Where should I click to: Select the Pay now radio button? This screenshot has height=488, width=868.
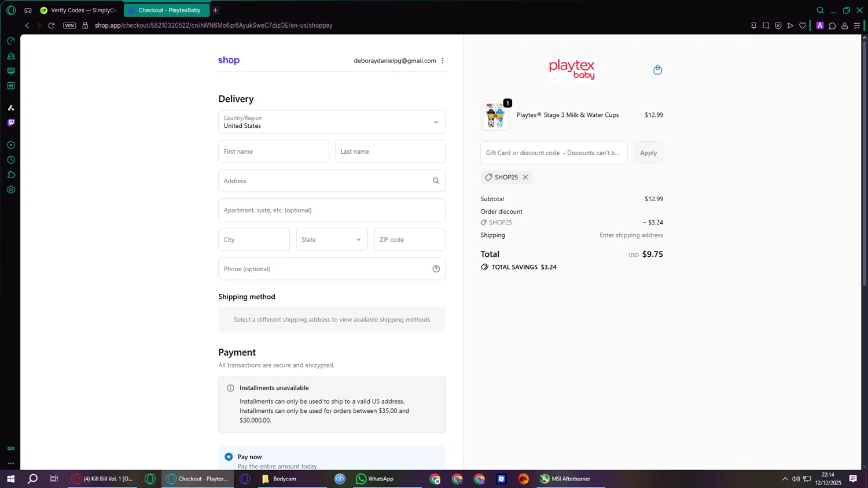[x=229, y=457]
